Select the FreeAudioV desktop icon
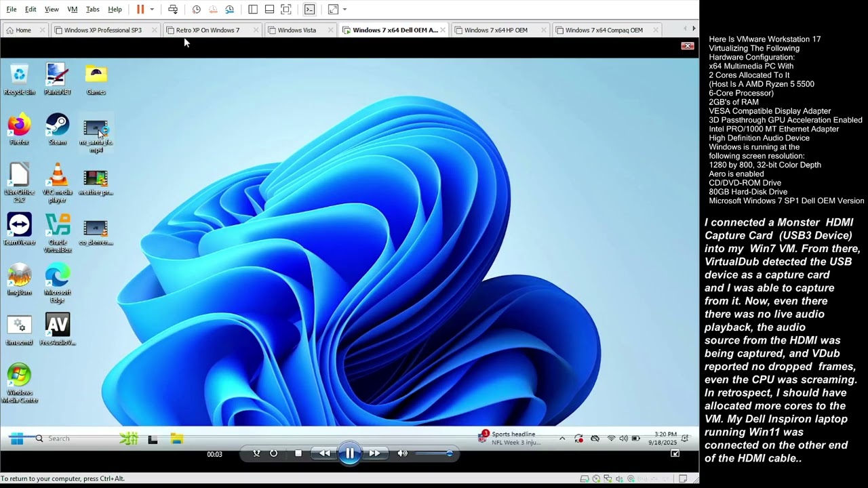 [58, 330]
